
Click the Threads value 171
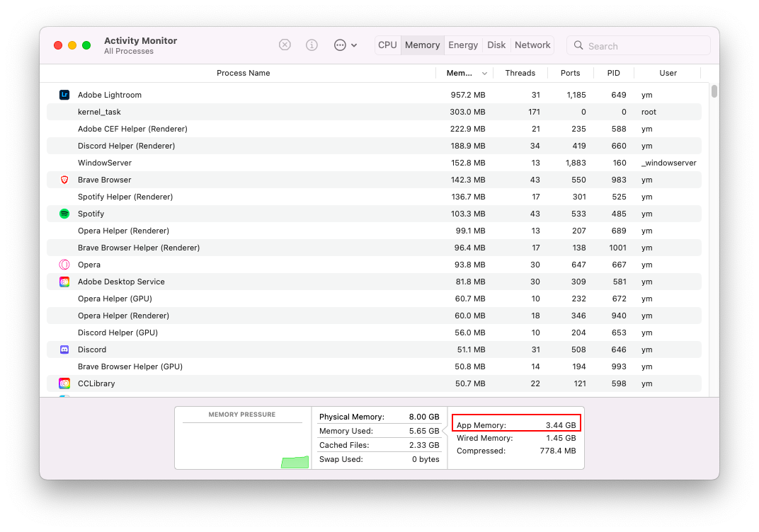(x=534, y=112)
